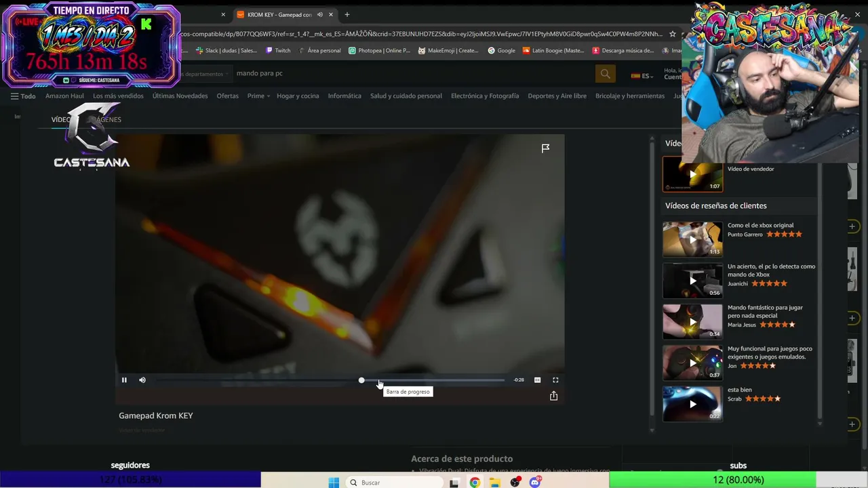Seek using the video progress bar handle
868x488 pixels.
(x=361, y=380)
